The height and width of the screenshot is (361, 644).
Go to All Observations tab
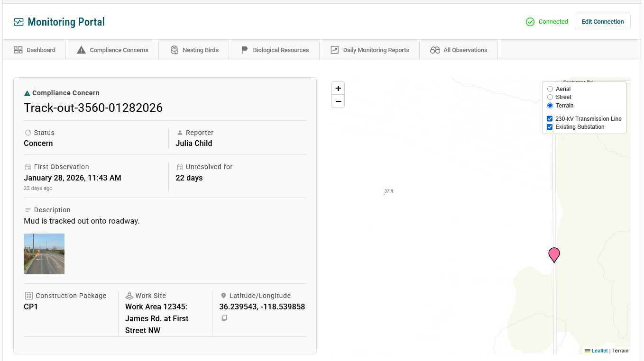tap(459, 50)
